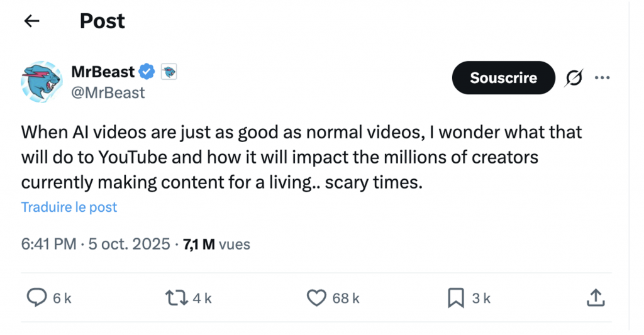Image resolution: width=644 pixels, height=335 pixels.
Task: Like the post with the heart icon
Action: coord(316,298)
